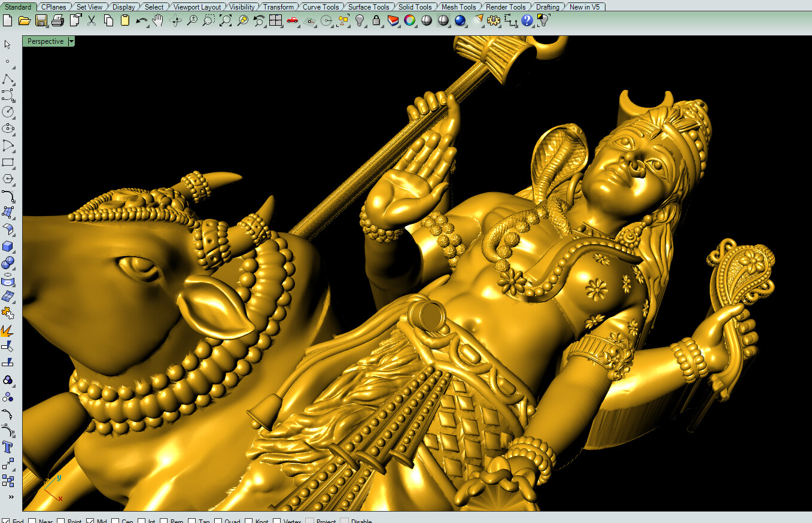Select the single Point tool
This screenshot has width=812, height=523.
click(8, 61)
